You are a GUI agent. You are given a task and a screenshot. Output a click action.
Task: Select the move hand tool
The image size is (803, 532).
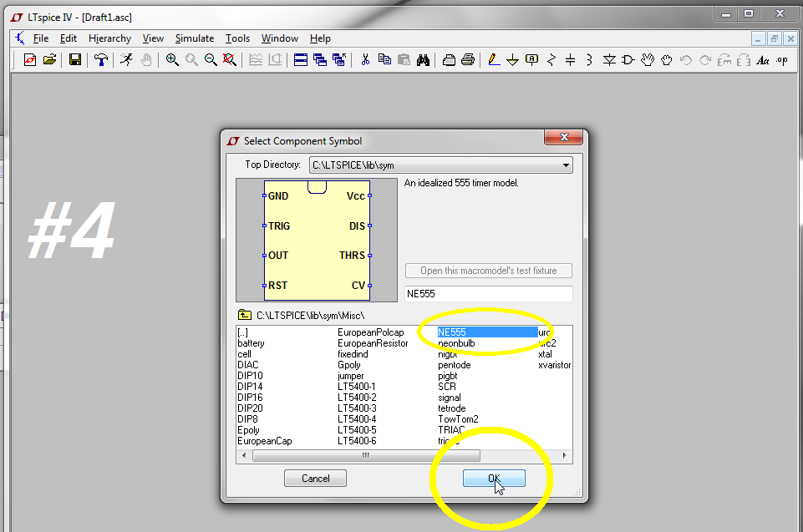[648, 60]
